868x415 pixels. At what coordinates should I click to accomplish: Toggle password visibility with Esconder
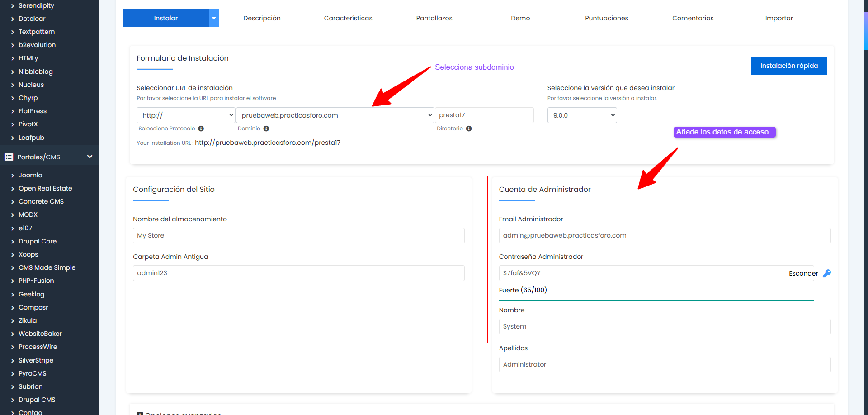coord(803,273)
